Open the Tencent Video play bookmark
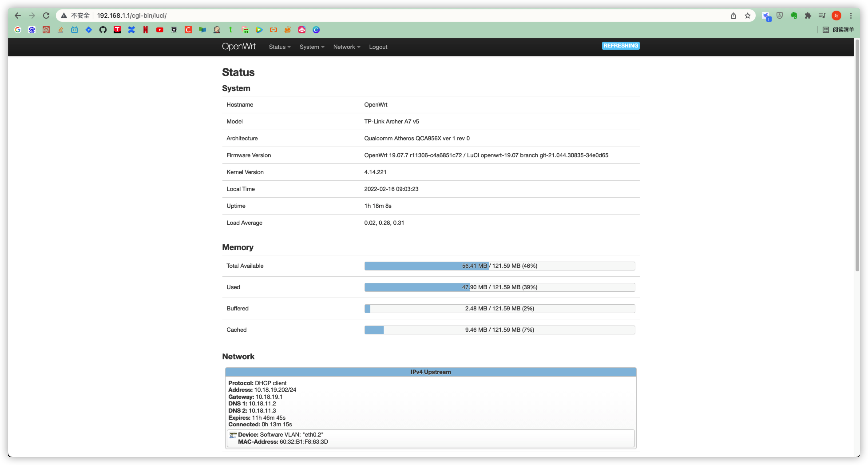Image resolution: width=868 pixels, height=465 pixels. point(259,30)
